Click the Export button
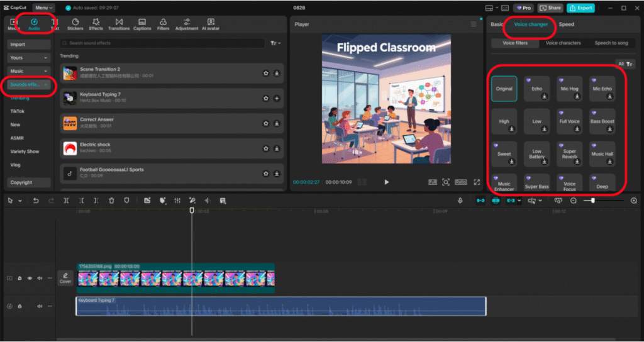 [x=580, y=8]
